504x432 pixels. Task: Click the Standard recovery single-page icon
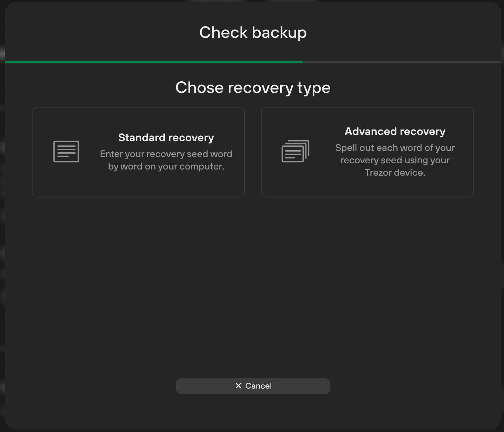tap(66, 152)
